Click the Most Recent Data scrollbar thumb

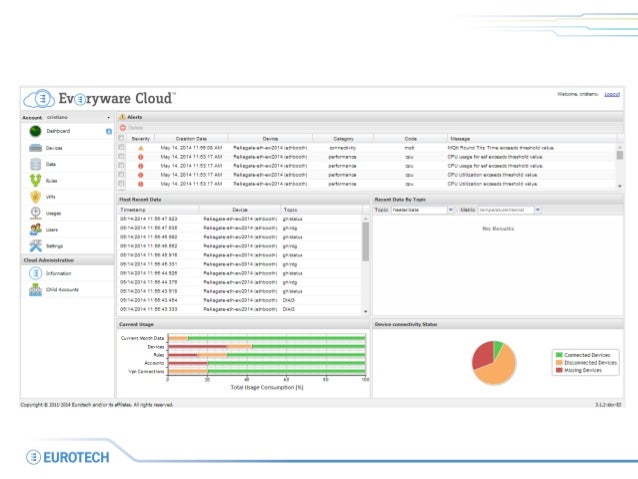[x=365, y=241]
